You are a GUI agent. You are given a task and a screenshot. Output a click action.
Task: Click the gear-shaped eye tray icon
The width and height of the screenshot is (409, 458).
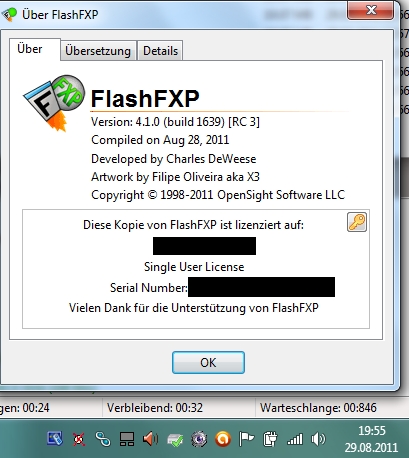tap(199, 439)
